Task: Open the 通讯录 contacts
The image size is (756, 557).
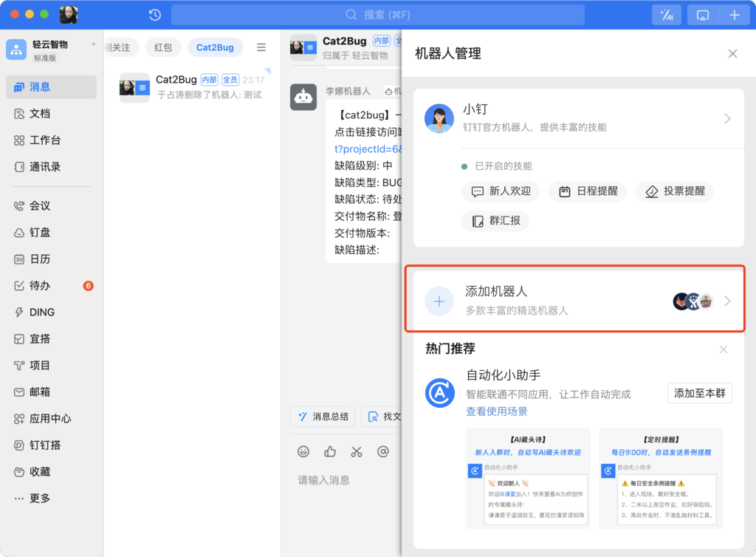Action: tap(51, 167)
